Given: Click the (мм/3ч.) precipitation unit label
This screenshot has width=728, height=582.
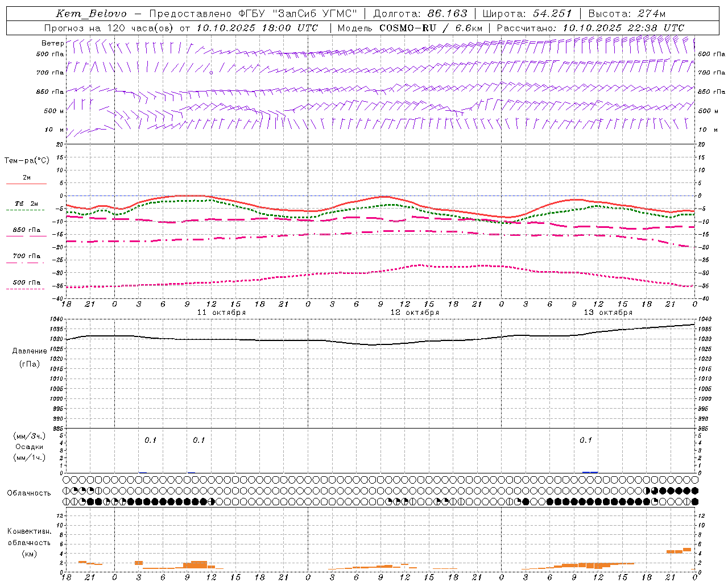Looking at the screenshot, I should (x=30, y=436).
